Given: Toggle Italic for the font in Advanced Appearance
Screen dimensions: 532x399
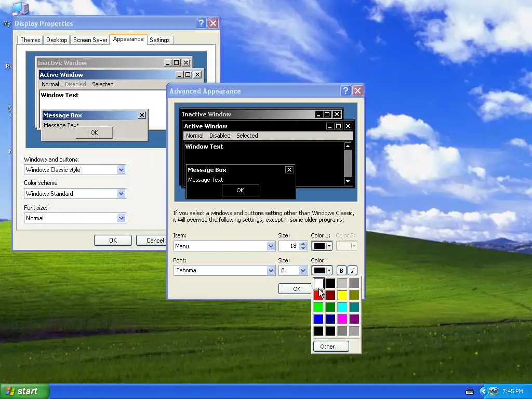Looking at the screenshot, I should click(x=353, y=270).
